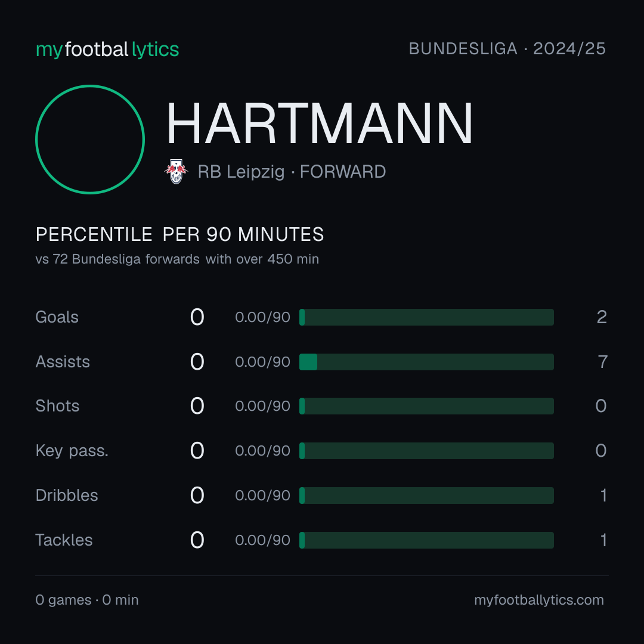Image resolution: width=644 pixels, height=644 pixels.
Task: Click the Assists stat label
Action: [x=63, y=362]
